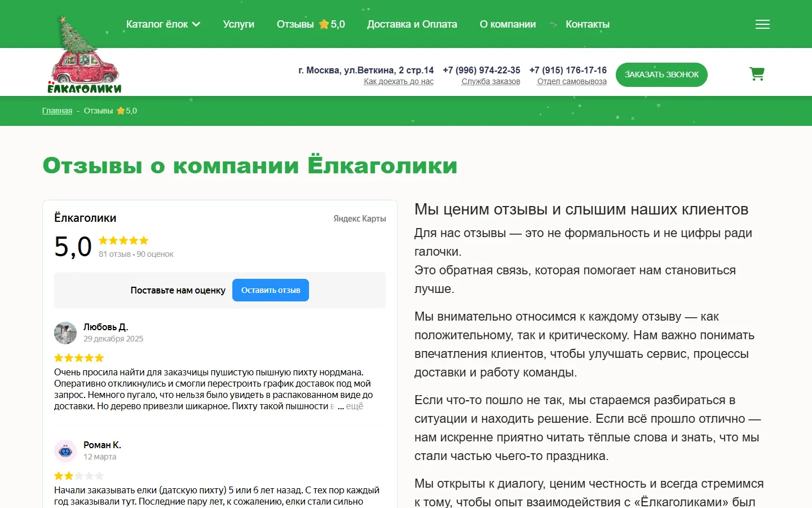
Task: Open Доставка и Оплата page
Action: [412, 24]
